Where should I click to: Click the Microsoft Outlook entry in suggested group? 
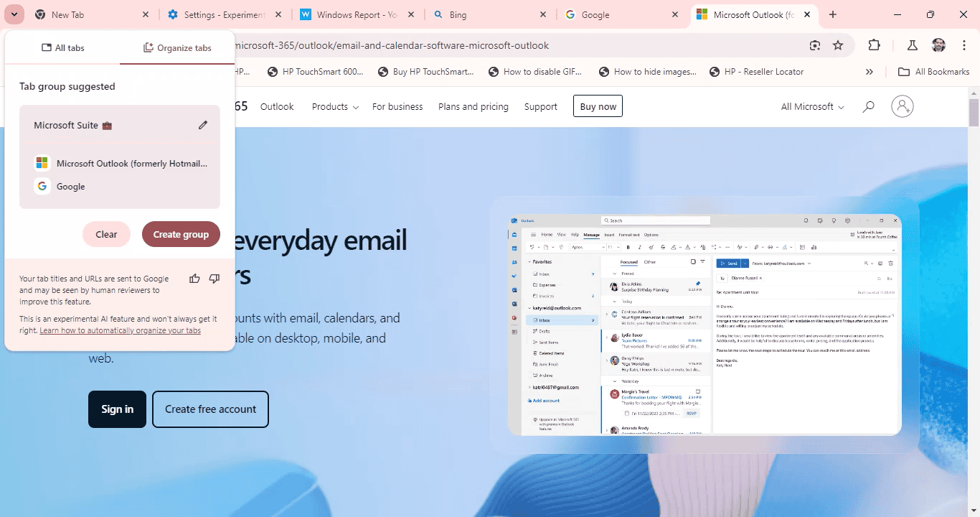(120, 163)
